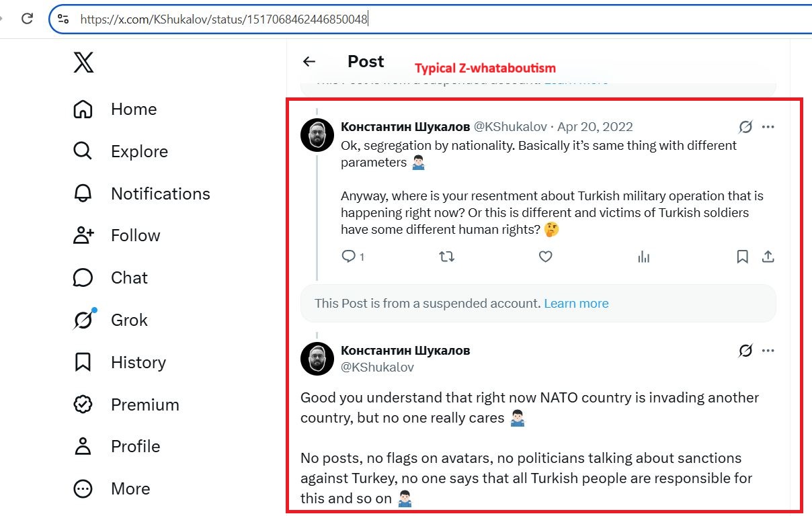The image size is (812, 516).
Task: Open the Premium page
Action: [126, 404]
